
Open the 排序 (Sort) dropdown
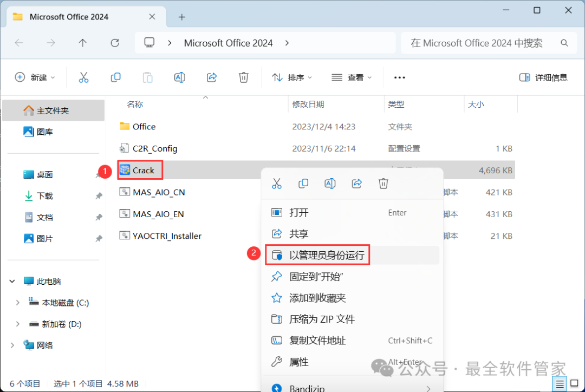coord(292,77)
